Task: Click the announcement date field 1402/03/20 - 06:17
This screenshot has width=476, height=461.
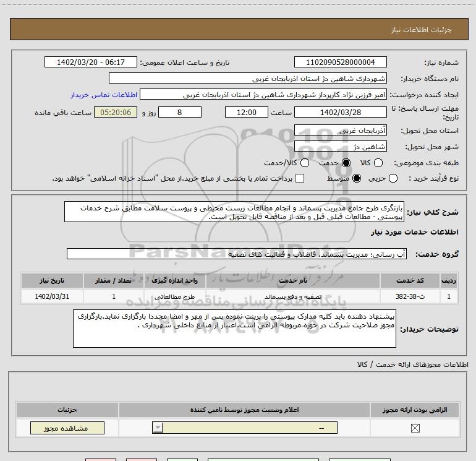Action: tap(91, 62)
